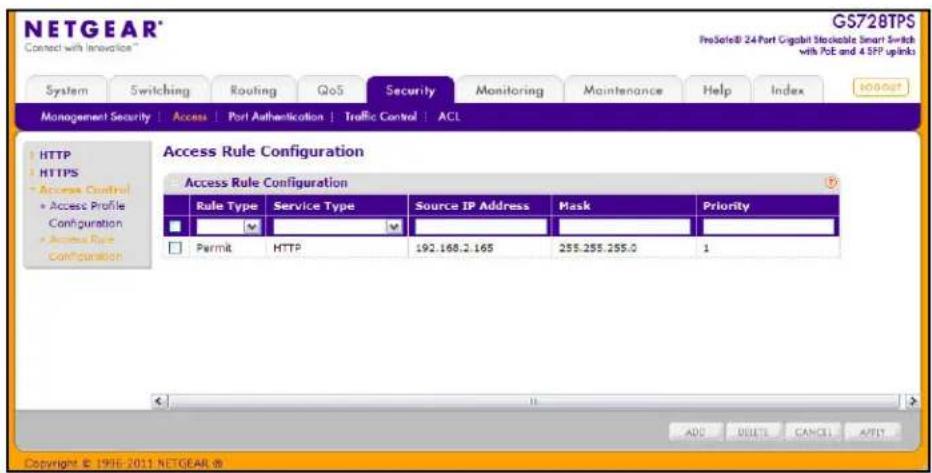Click the Permit rule type cell

tap(214, 248)
